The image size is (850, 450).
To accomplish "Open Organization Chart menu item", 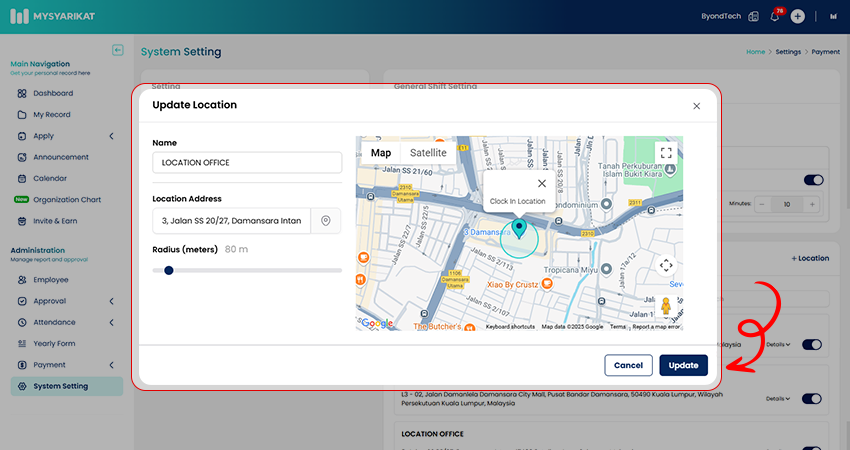I will 67,200.
